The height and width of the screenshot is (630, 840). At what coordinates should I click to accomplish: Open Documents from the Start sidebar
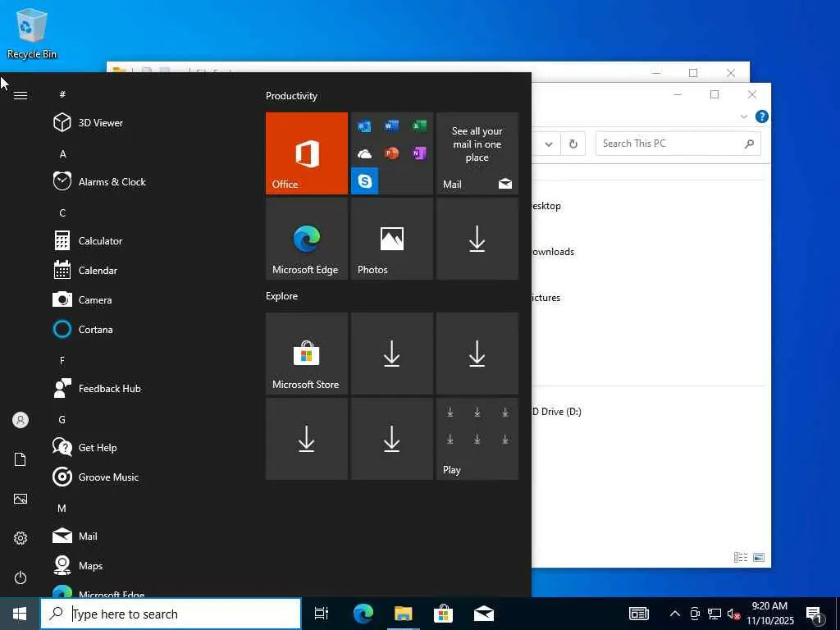coord(21,459)
